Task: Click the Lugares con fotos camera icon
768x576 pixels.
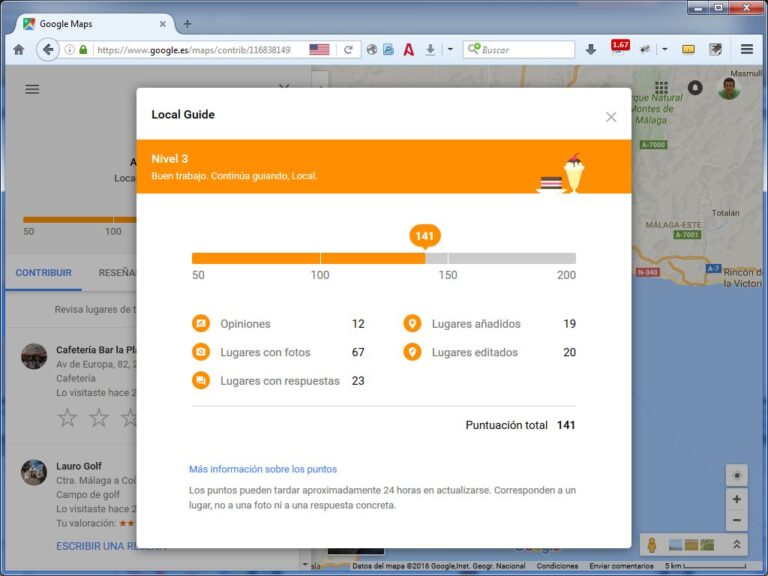Action: (201, 352)
